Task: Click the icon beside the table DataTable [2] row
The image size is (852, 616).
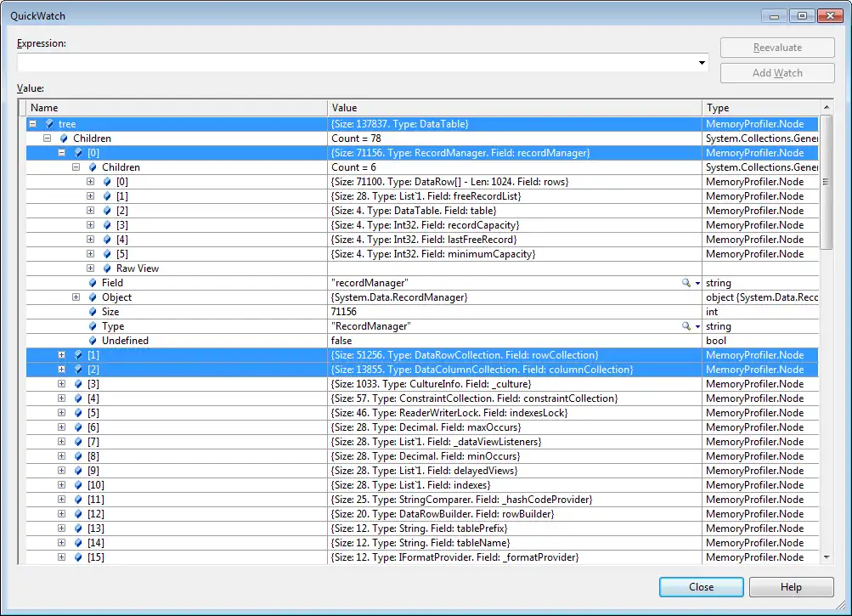Action: point(107,211)
